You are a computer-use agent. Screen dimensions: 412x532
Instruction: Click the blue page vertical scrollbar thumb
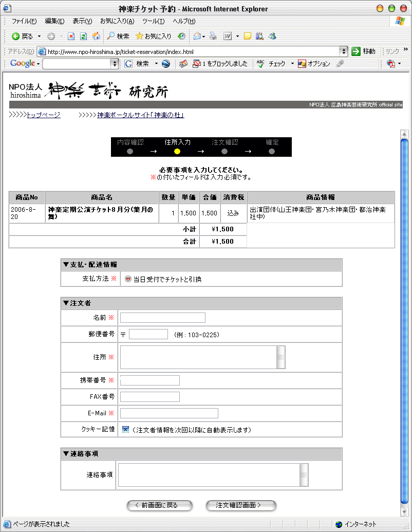[x=404, y=321]
